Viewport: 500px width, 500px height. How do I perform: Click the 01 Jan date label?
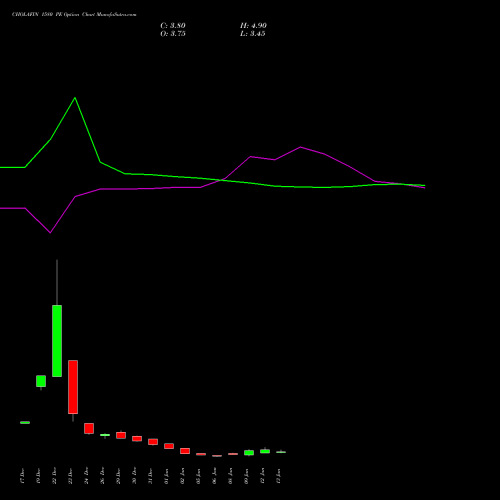point(166,476)
